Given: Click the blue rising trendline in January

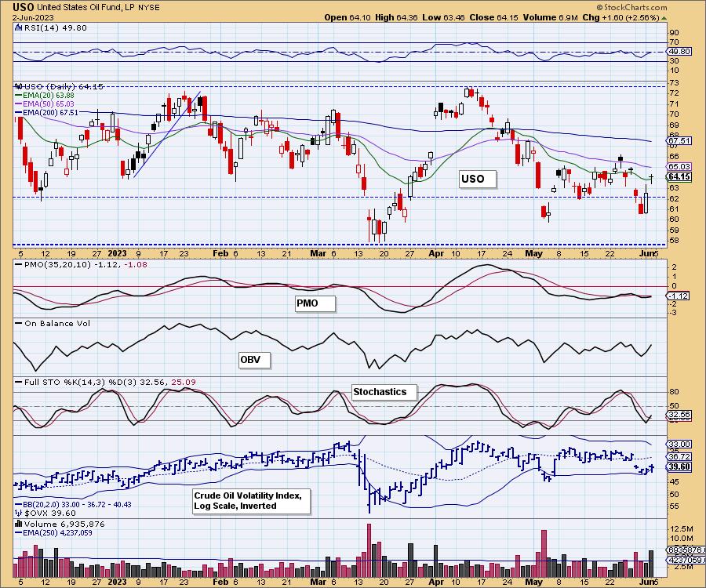Looking at the screenshot, I should coord(167,135).
